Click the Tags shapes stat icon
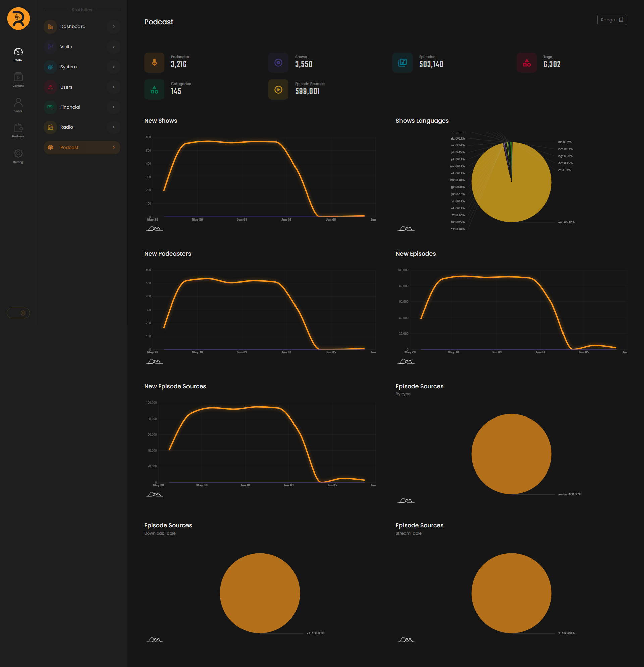Screen dimensions: 644x667 [526, 63]
